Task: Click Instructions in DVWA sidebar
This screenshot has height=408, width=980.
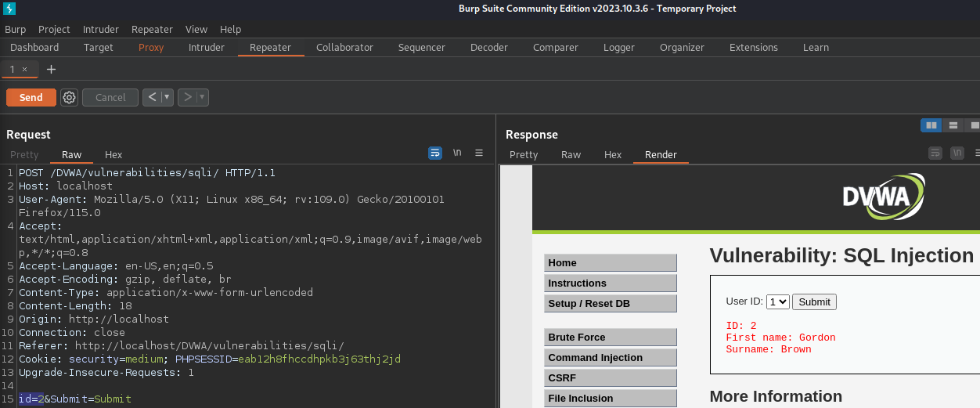Action: [x=611, y=283]
